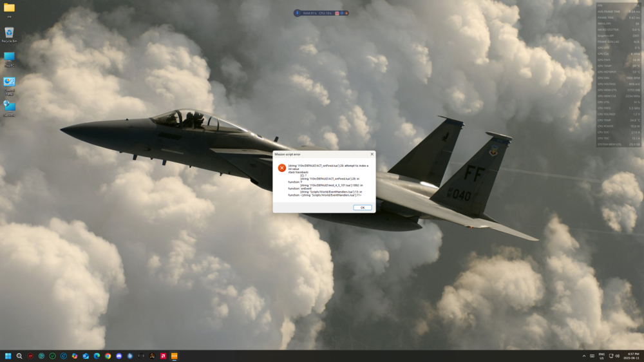Launch Microsoft Edge from the taskbar
The image size is (644, 362).
tap(97, 356)
